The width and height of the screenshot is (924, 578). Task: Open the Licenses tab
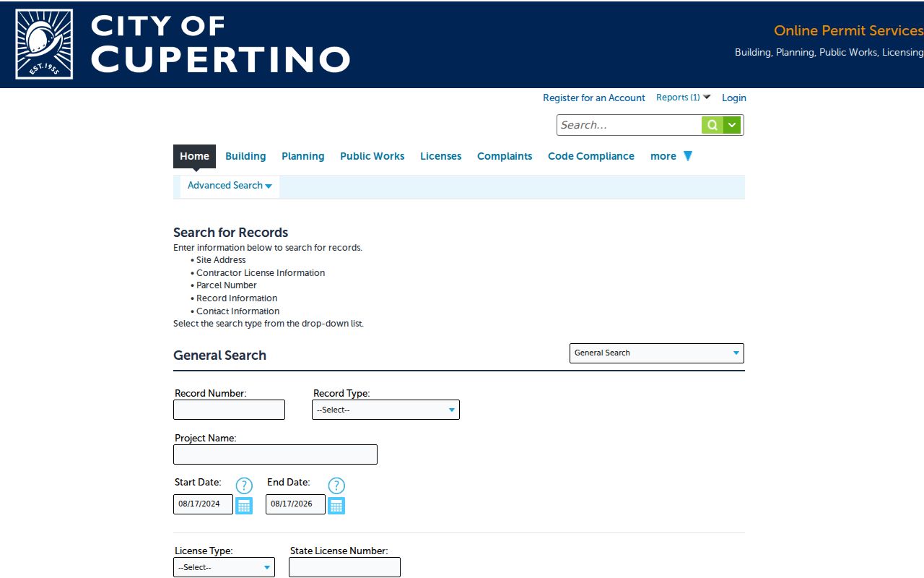[441, 156]
